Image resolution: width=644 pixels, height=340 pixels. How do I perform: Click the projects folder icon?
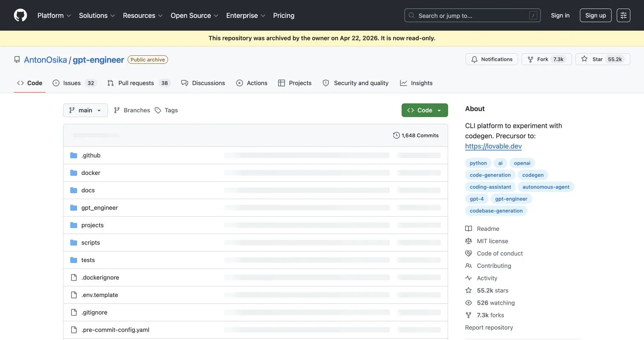74,225
